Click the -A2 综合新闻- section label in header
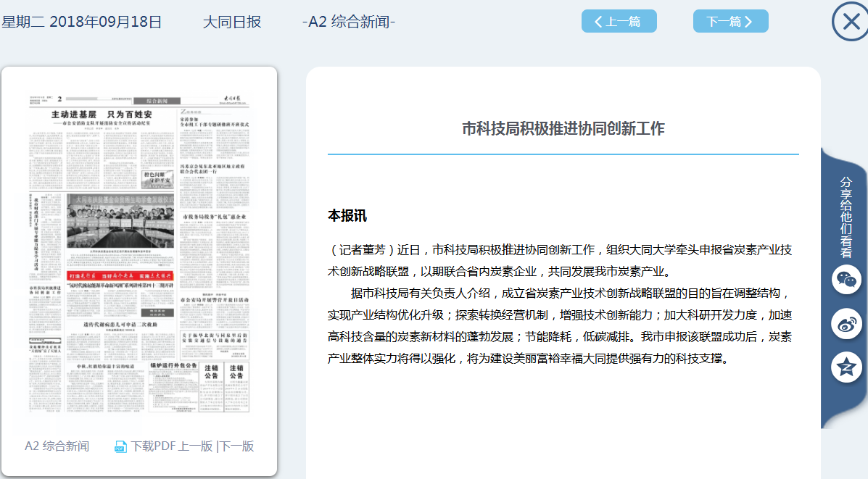Viewport: 868px width, 479px height. click(x=349, y=22)
